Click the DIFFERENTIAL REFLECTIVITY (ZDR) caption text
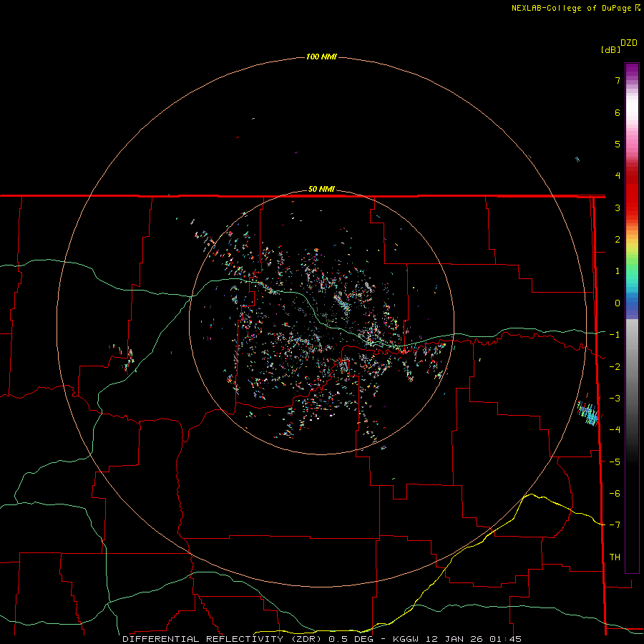Image resolution: width=644 pixels, height=644 pixels. 223,639
